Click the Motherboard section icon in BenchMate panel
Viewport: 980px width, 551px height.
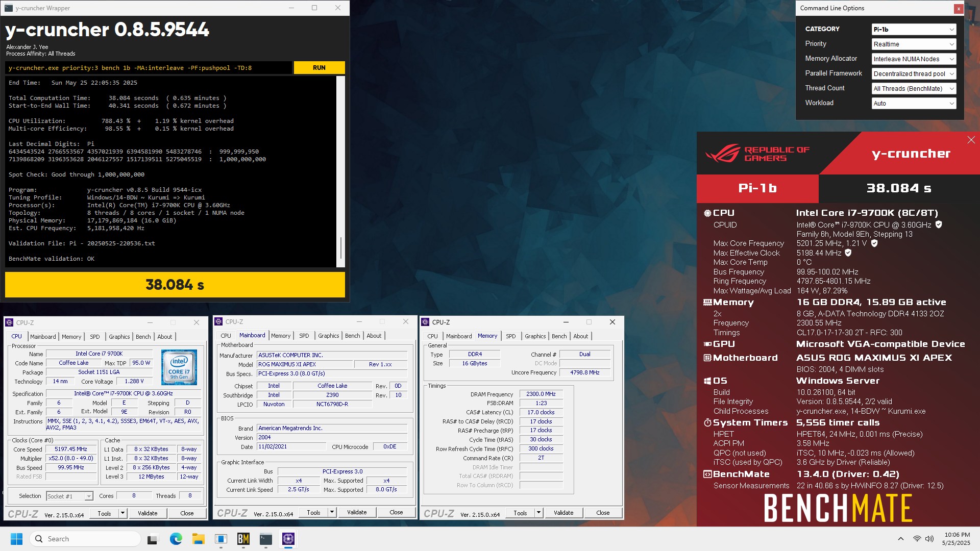pos(707,358)
